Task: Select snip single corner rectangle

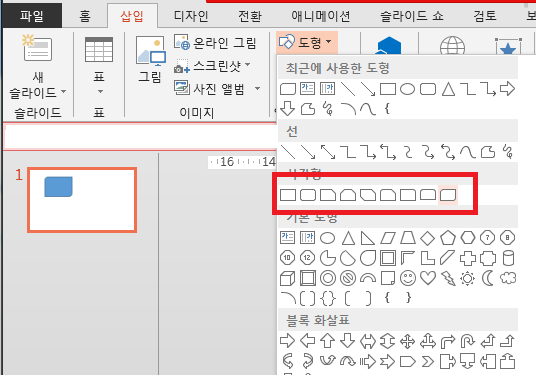Action: coord(328,195)
